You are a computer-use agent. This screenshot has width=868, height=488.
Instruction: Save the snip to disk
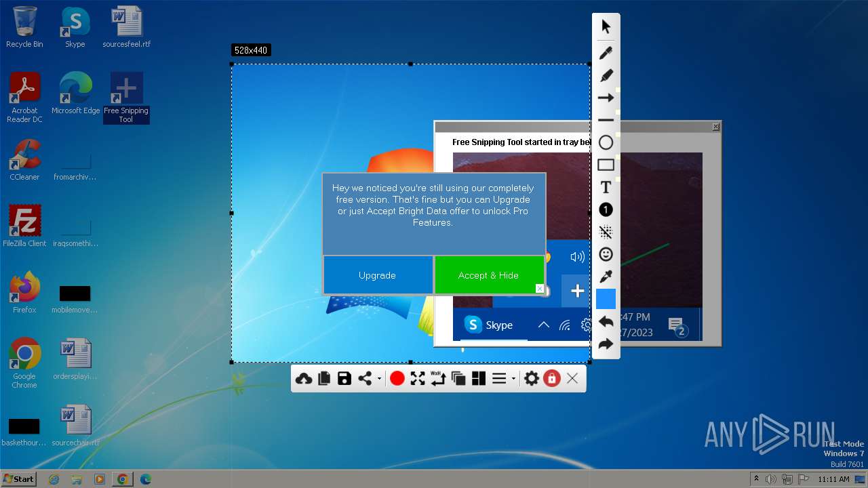344,378
